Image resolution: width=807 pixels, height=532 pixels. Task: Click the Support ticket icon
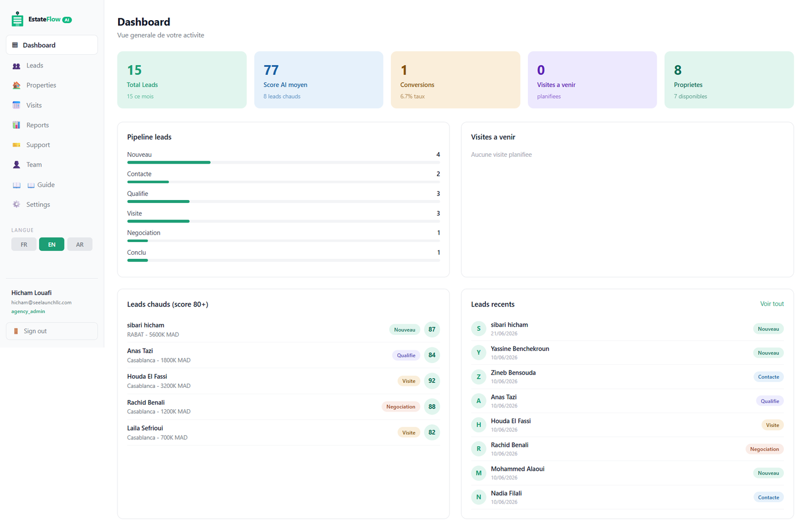(16, 145)
